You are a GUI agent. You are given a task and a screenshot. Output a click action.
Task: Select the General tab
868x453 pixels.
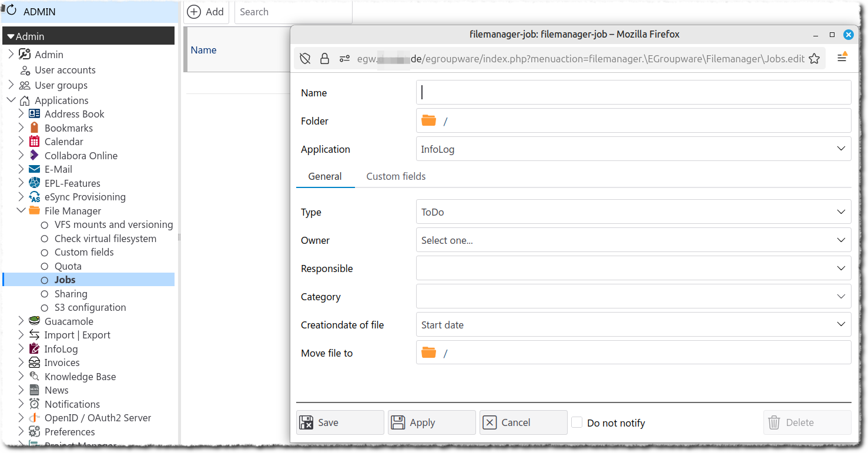(325, 176)
